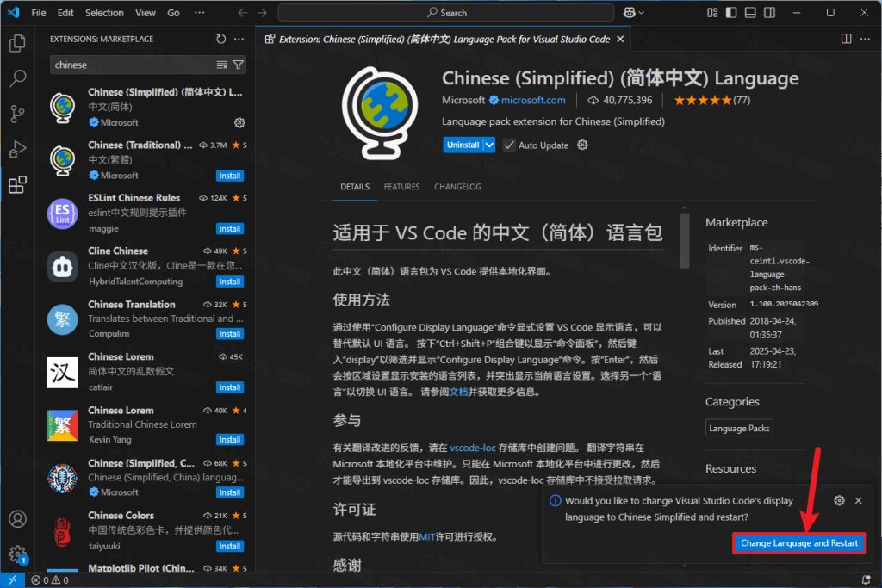
Task: Install Chinese Translation extension
Action: (229, 334)
